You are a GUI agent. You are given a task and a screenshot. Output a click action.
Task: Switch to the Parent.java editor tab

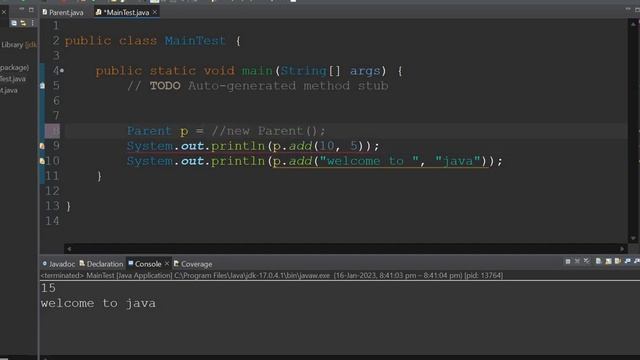[63, 13]
